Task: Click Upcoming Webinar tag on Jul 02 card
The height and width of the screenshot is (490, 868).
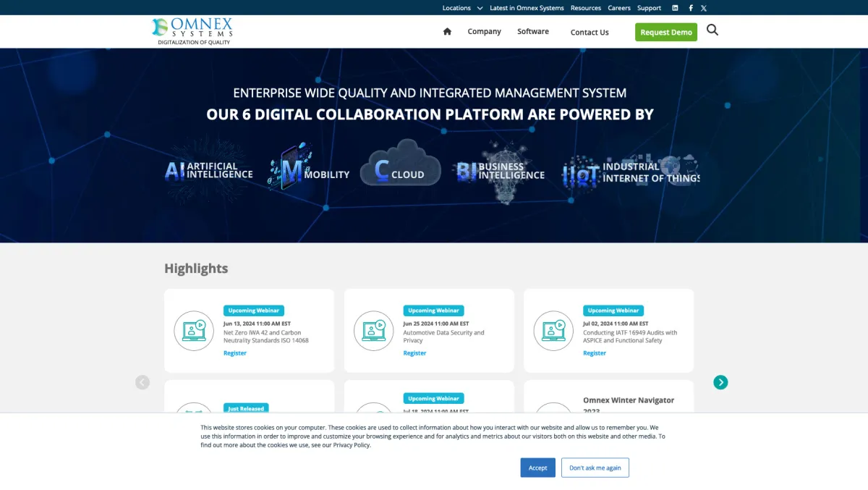Action: pyautogui.click(x=613, y=311)
